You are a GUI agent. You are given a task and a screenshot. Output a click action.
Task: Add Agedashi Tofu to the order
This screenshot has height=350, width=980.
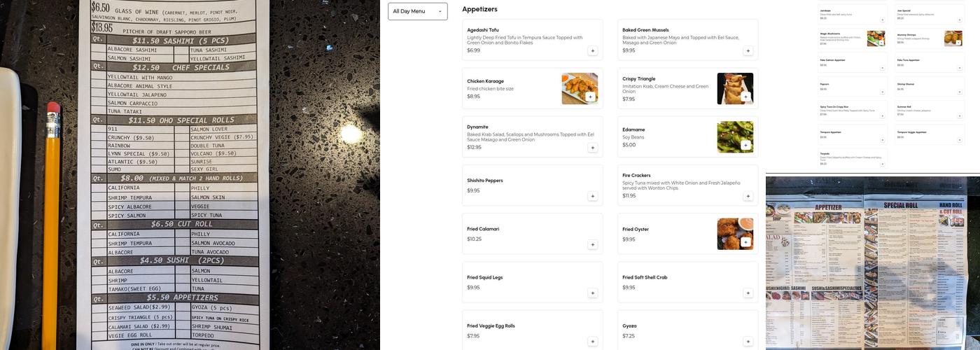pyautogui.click(x=592, y=50)
